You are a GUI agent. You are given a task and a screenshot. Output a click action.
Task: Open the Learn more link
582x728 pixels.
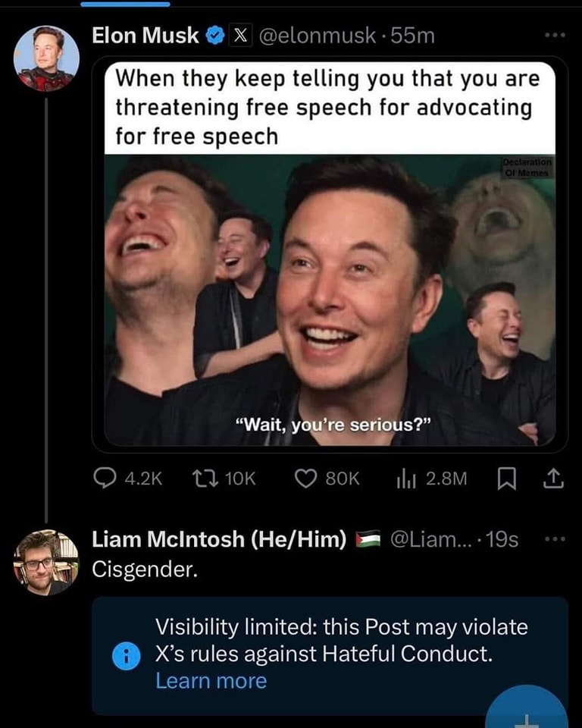212,682
